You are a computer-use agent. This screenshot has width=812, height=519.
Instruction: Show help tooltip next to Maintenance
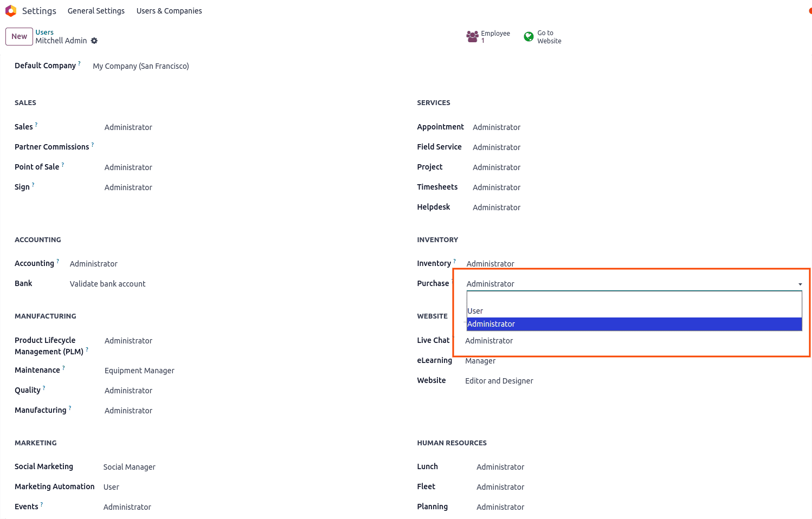pyautogui.click(x=63, y=368)
